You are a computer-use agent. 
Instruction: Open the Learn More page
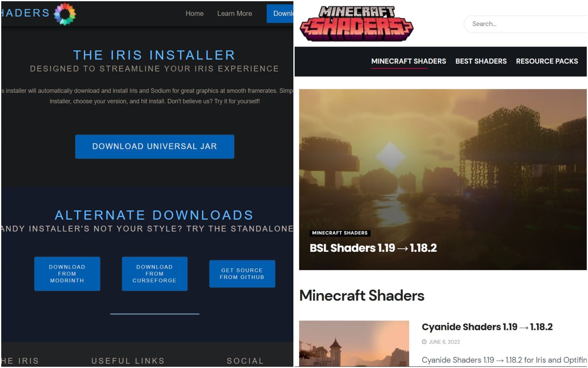pos(234,13)
